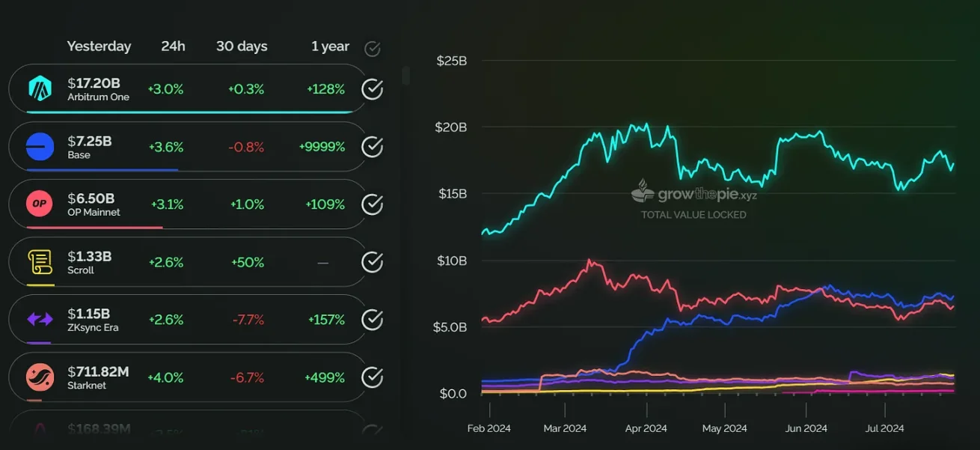The width and height of the screenshot is (980, 450).
Task: Uncheck Arbitrum One from the chart
Action: coord(372,89)
